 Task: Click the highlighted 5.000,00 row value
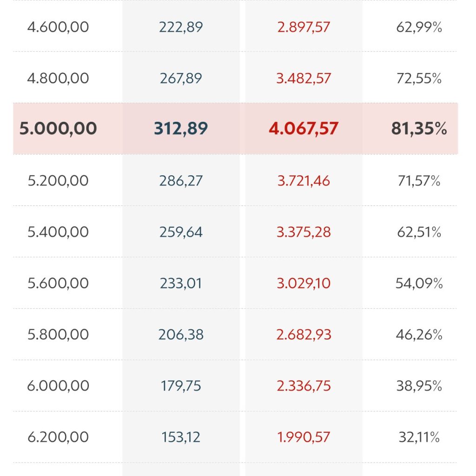58,128
